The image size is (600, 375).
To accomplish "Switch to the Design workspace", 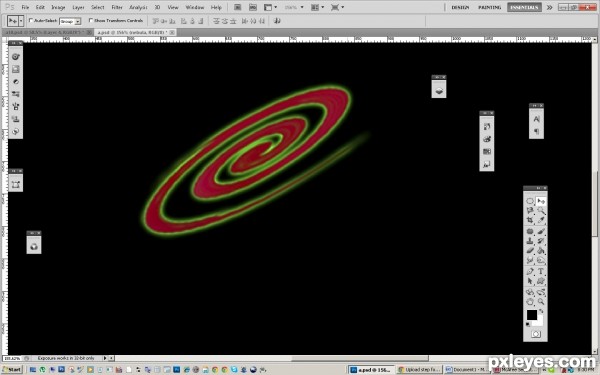I will pyautogui.click(x=460, y=7).
